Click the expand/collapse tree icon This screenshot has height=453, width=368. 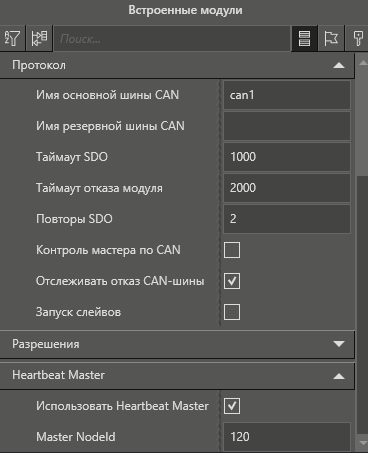click(39, 38)
